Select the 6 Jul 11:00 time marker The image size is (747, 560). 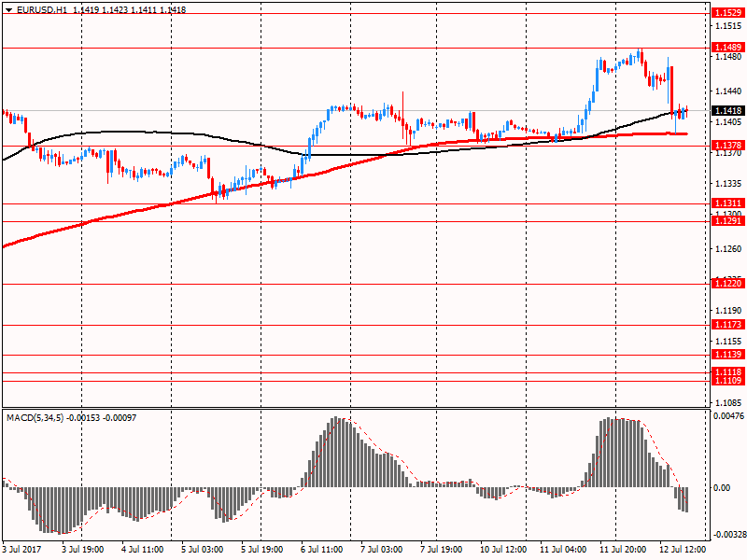point(322,551)
